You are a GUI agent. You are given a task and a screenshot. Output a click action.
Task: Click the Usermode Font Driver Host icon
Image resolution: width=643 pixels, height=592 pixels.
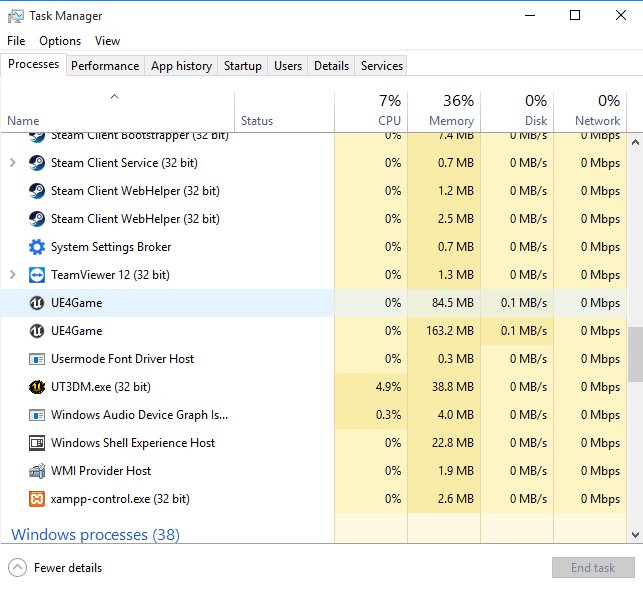[37, 359]
